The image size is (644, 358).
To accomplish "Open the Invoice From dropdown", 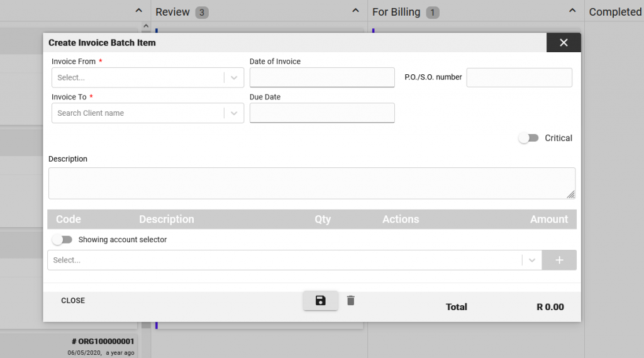I will click(147, 77).
